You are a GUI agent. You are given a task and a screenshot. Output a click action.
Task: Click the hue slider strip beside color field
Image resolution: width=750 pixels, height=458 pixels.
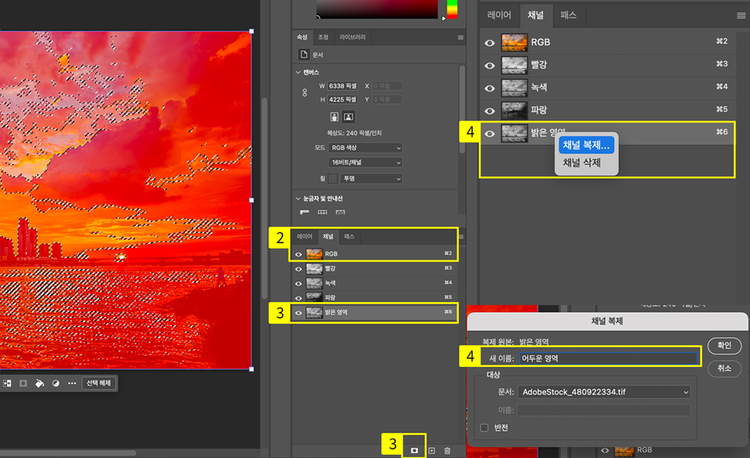(452, 9)
